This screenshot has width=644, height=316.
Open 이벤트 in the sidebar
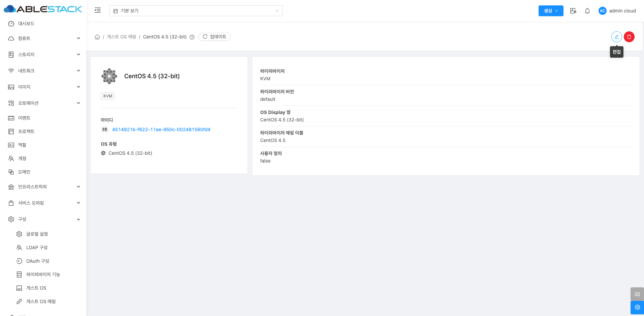click(43, 118)
